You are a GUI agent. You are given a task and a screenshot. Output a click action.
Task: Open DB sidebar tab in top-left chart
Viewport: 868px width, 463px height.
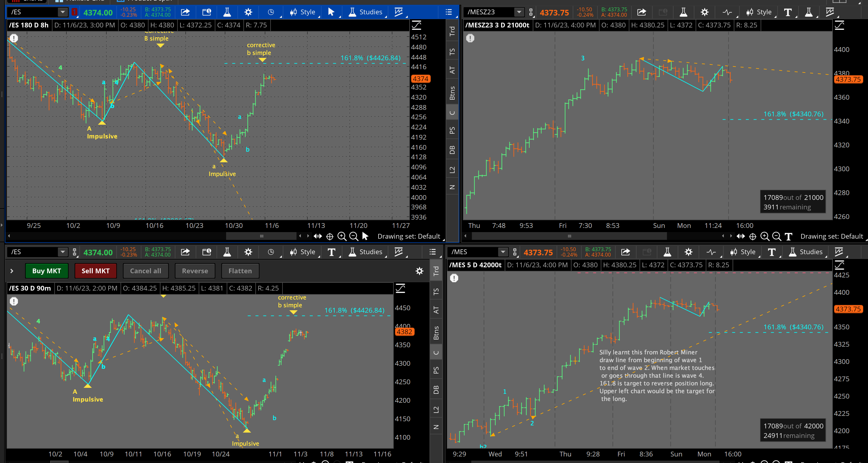click(x=452, y=150)
